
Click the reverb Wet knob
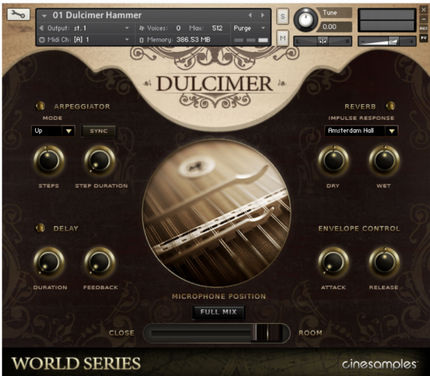click(384, 161)
